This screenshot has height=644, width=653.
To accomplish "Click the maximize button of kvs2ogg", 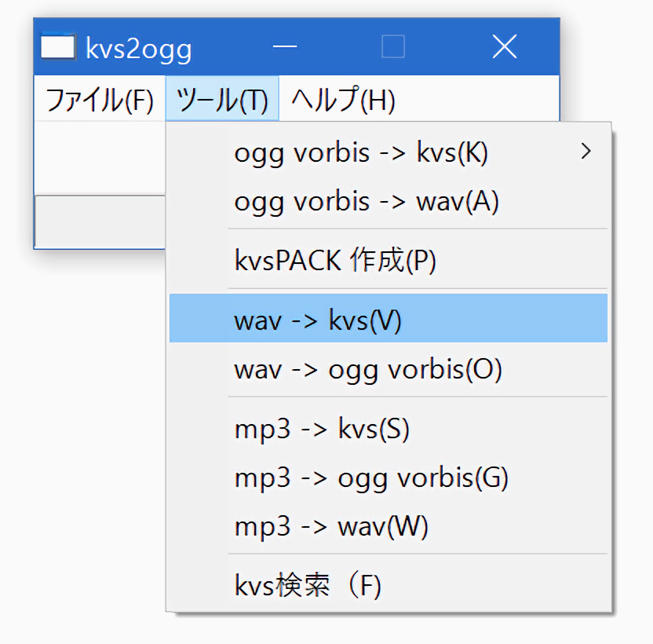I will point(393,48).
